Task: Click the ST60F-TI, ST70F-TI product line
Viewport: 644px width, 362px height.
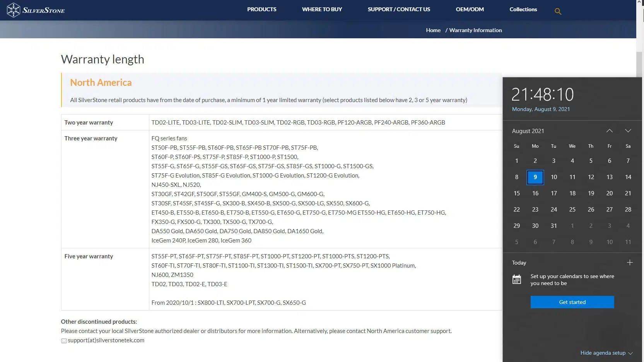Action: (284, 266)
